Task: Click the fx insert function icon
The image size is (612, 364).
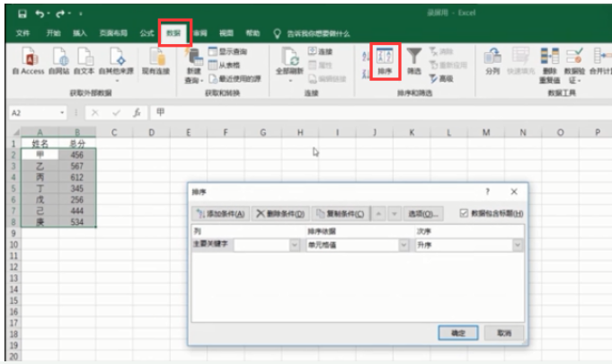Action: click(x=137, y=112)
